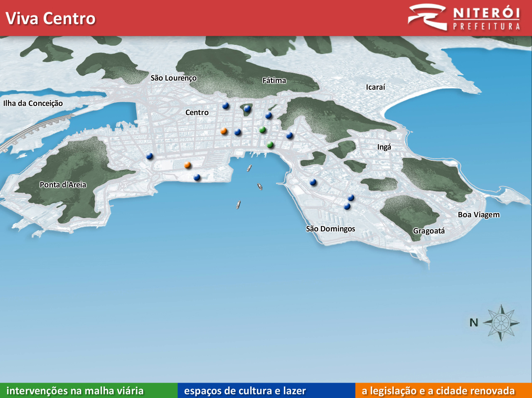Click blue marker between Fátima hill marker and green marker
Screen dimensions: 532x398
pos(268,115)
